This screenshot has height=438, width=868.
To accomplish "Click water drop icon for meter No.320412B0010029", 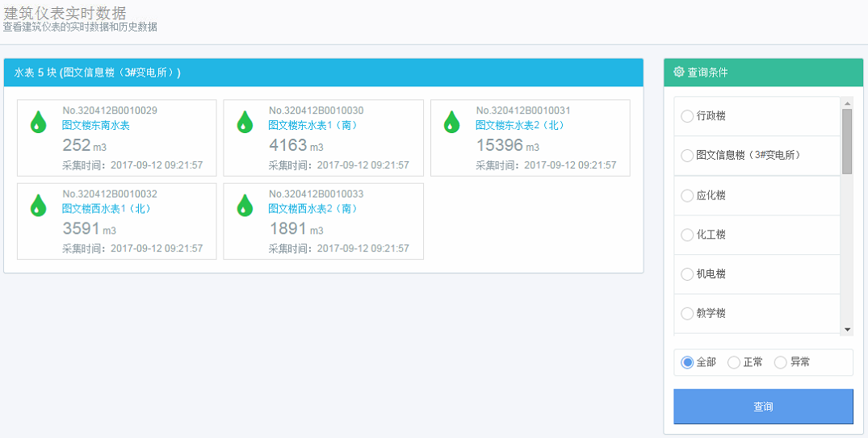I will (x=38, y=122).
